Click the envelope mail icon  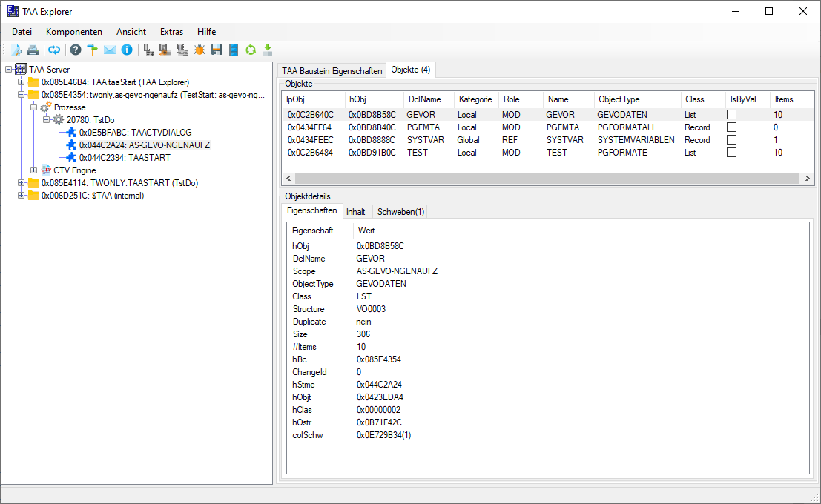point(110,50)
